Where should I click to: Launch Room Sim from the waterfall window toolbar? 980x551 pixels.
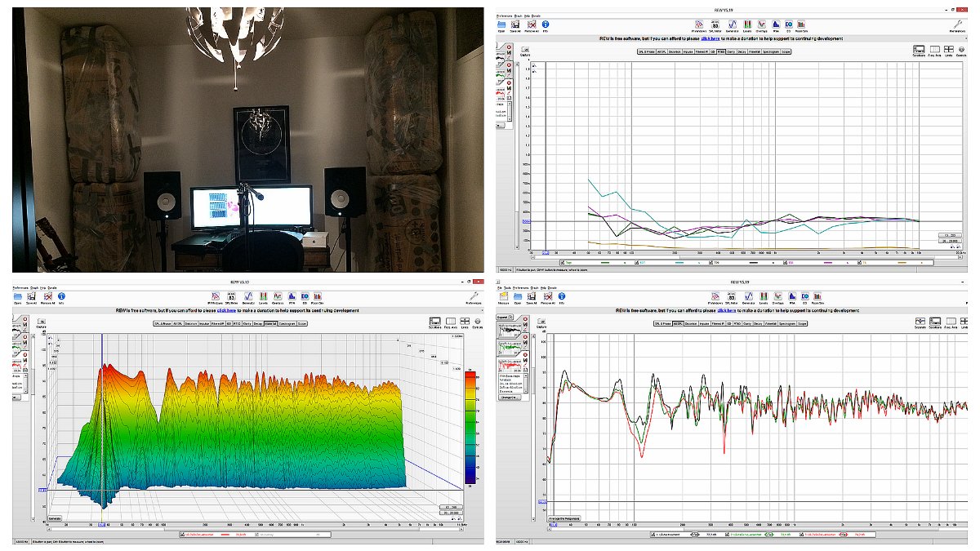point(318,297)
